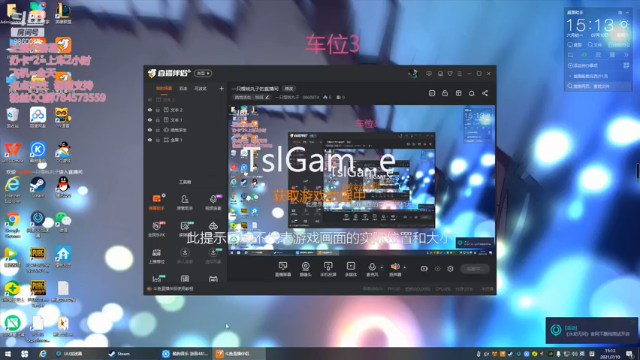Click the share icon above preview

(x=485, y=93)
